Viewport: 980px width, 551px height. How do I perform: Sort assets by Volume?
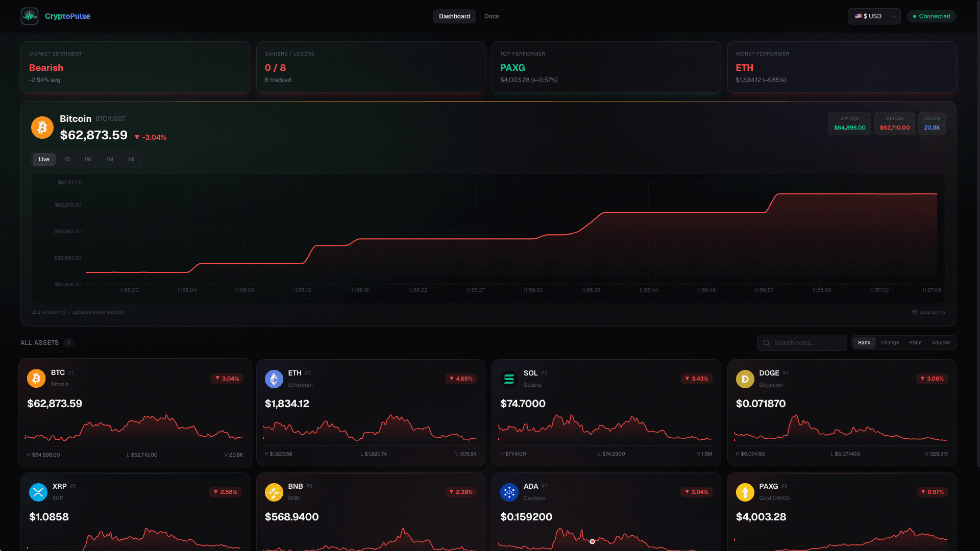pyautogui.click(x=941, y=343)
